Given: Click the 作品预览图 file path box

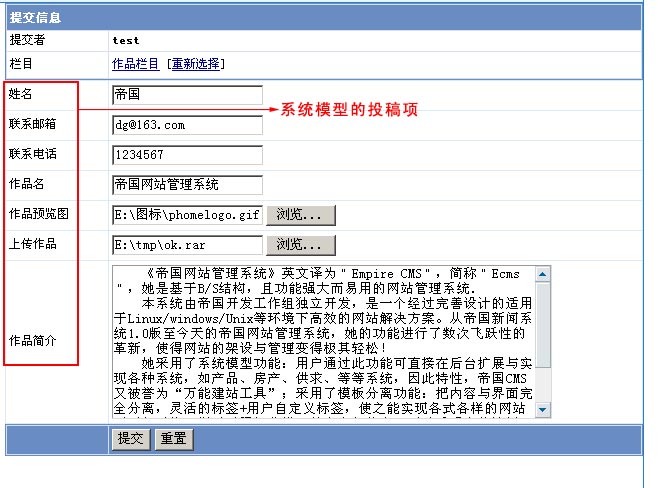Looking at the screenshot, I should point(187,215).
